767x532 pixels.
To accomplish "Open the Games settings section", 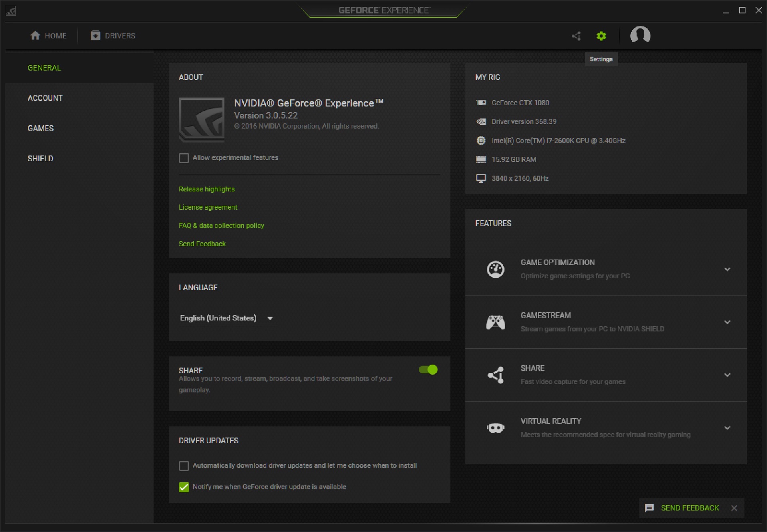I will [x=40, y=129].
